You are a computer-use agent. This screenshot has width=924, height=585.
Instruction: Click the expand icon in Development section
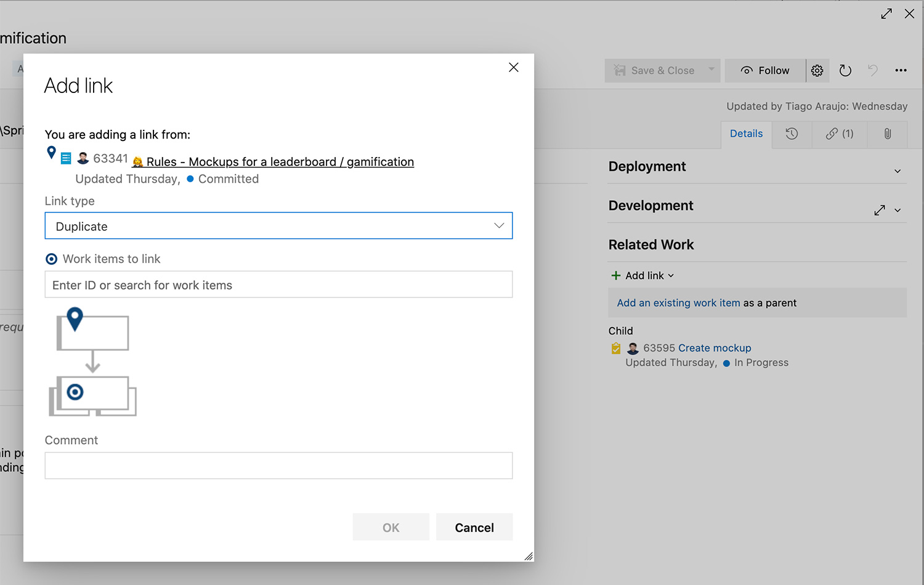[879, 211]
